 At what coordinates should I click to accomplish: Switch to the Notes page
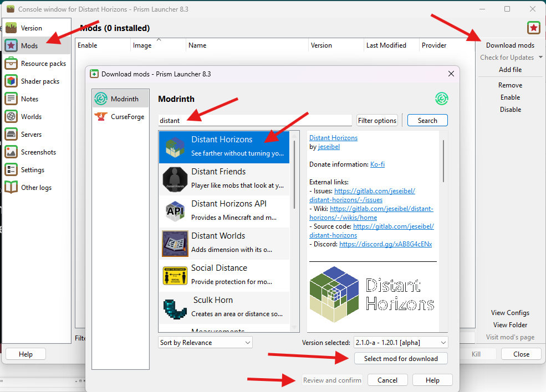point(29,99)
